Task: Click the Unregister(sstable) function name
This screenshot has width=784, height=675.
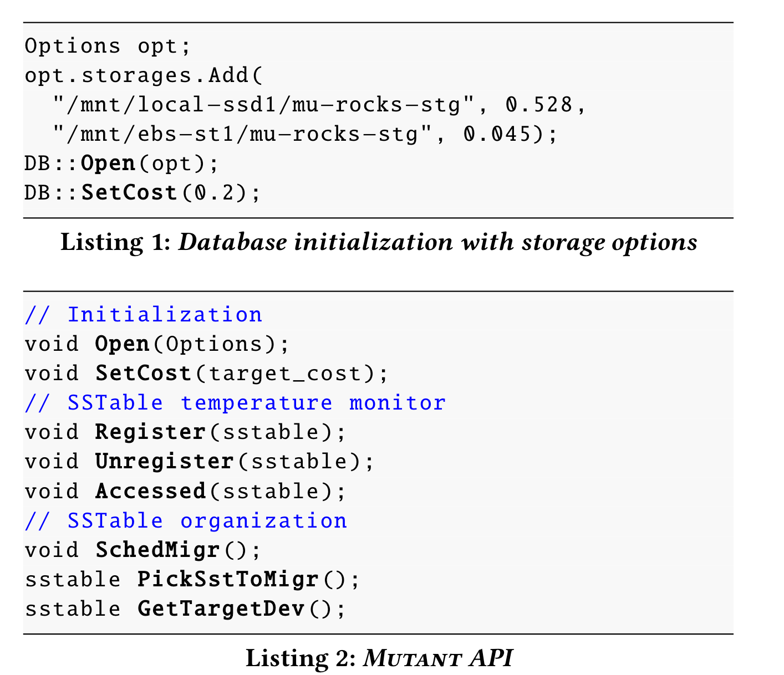Action: coord(164,462)
